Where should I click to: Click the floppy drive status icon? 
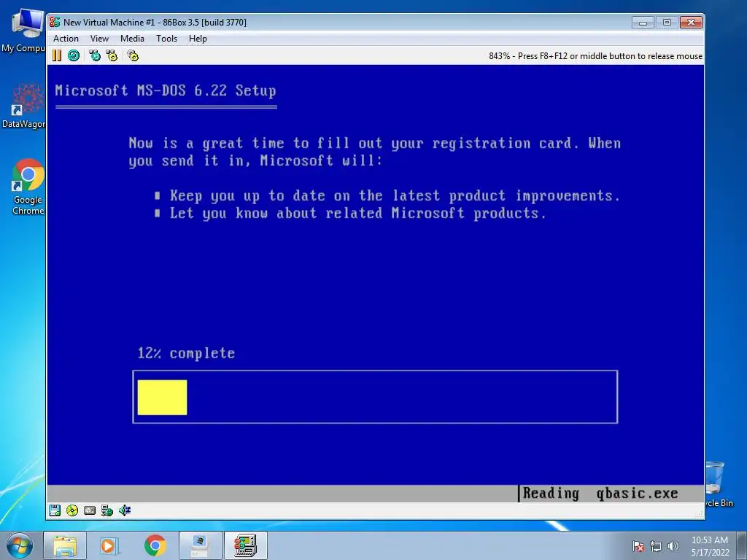click(55, 510)
